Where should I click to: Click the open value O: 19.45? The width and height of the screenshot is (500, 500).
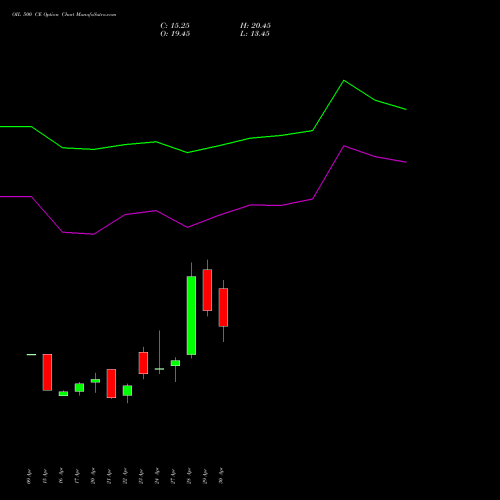(x=175, y=34)
